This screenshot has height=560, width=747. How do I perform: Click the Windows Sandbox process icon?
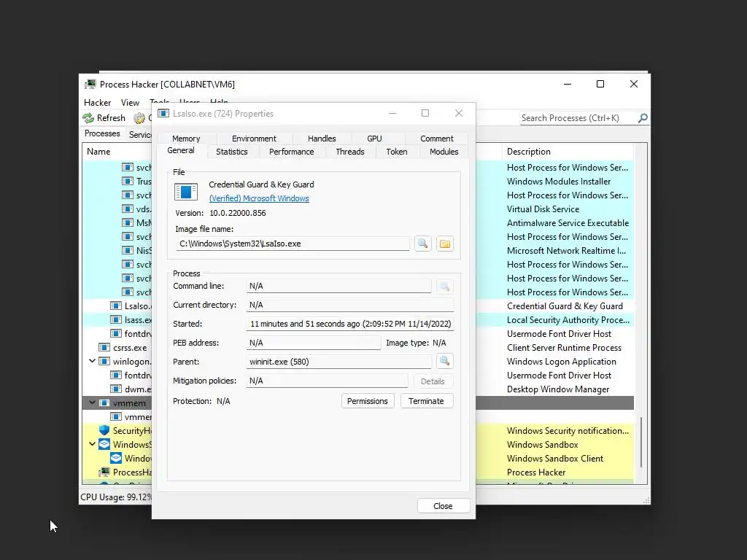(104, 444)
